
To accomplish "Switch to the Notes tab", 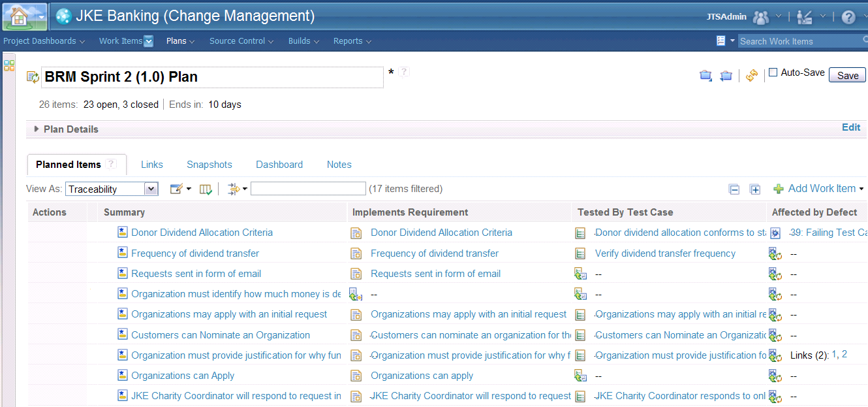I will coord(339,165).
